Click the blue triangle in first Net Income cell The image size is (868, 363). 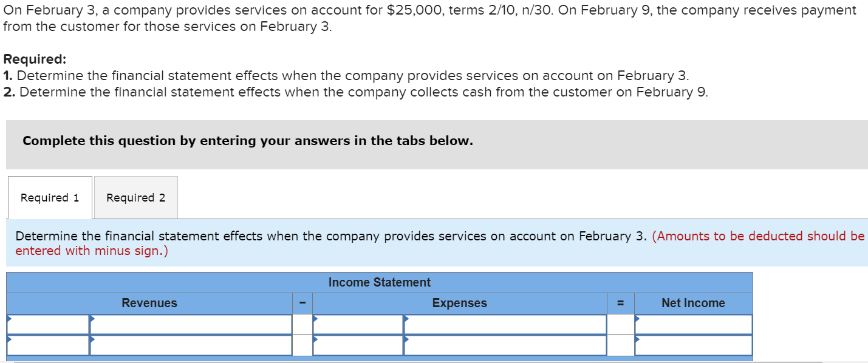637,317
